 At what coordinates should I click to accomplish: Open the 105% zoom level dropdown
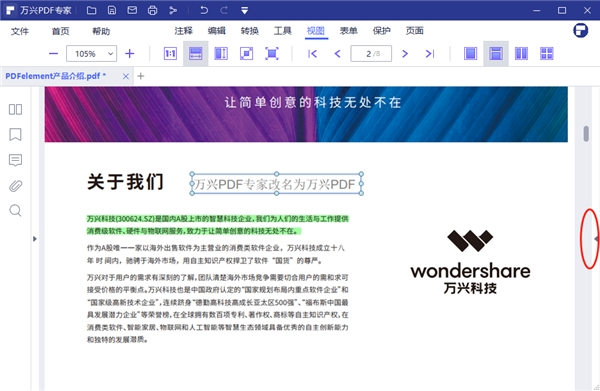[91, 54]
